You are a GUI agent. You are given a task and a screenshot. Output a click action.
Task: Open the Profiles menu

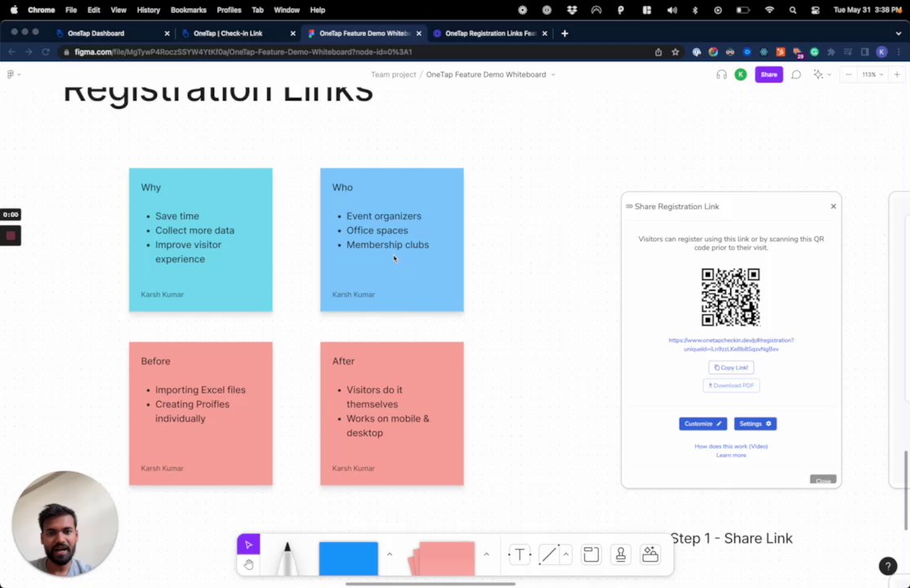point(229,10)
